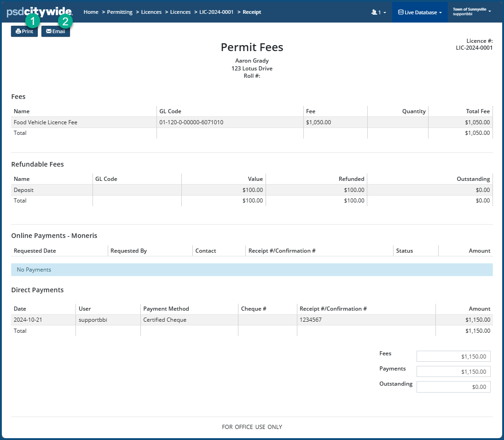This screenshot has height=440, width=504.
Task: Open the first Licences breadcrumb
Action: click(x=151, y=12)
